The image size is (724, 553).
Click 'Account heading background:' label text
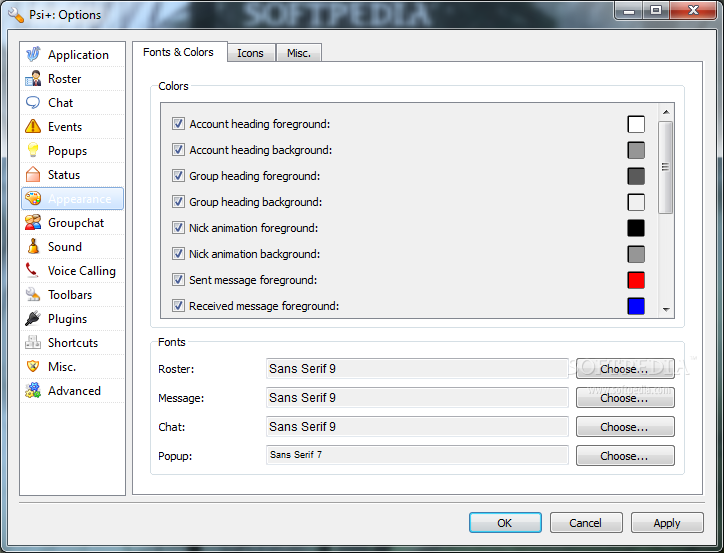(260, 150)
